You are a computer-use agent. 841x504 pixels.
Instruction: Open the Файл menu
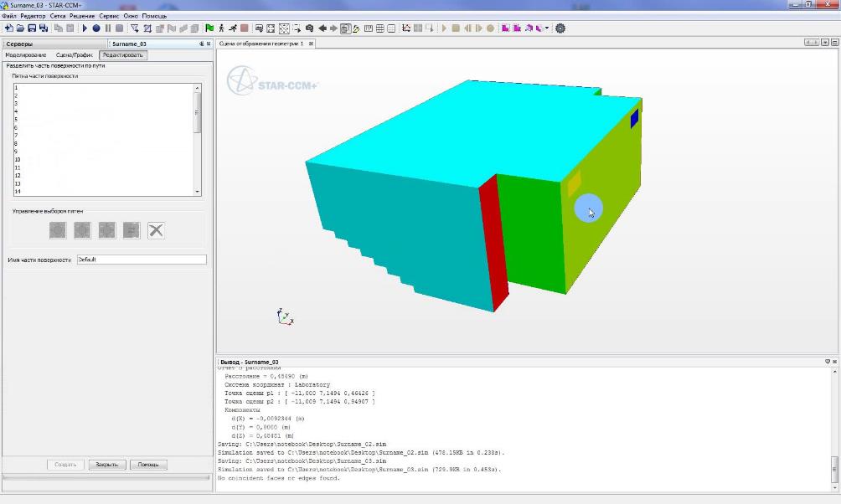point(9,16)
